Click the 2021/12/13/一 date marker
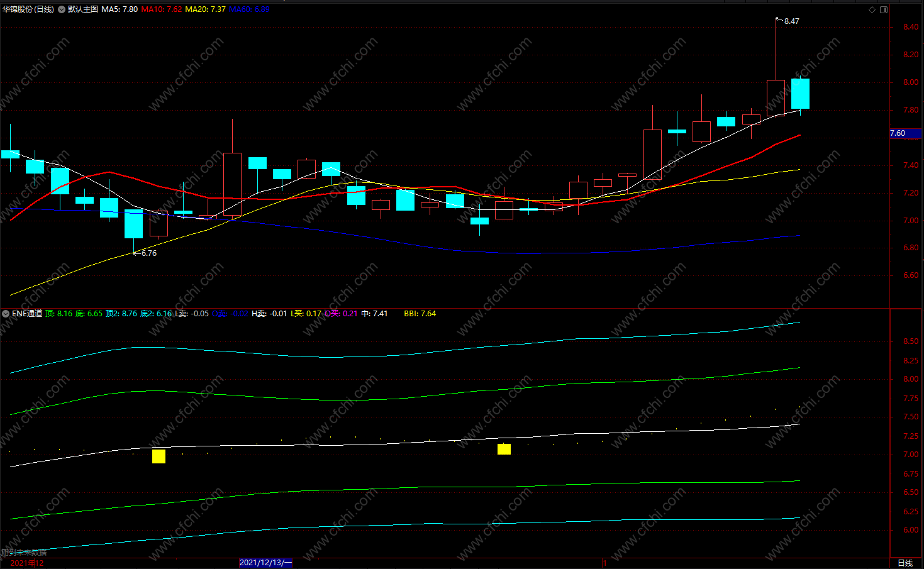The height and width of the screenshot is (569, 924). [x=265, y=563]
